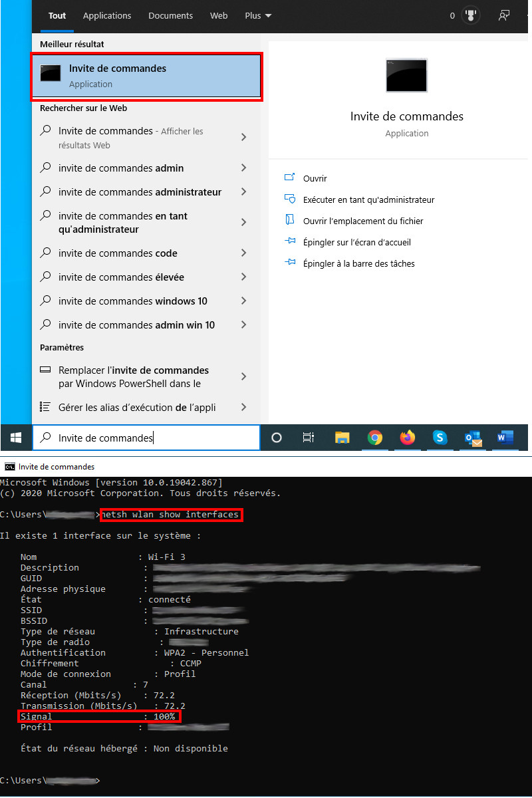
Task: Select suggestion invite de commandes admin
Action: pyautogui.click(x=121, y=168)
